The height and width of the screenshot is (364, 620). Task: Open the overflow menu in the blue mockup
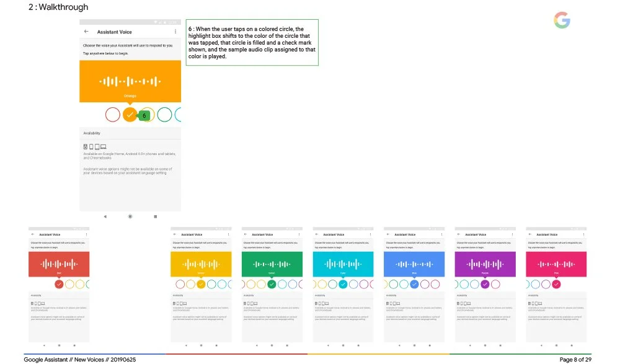tap(441, 234)
